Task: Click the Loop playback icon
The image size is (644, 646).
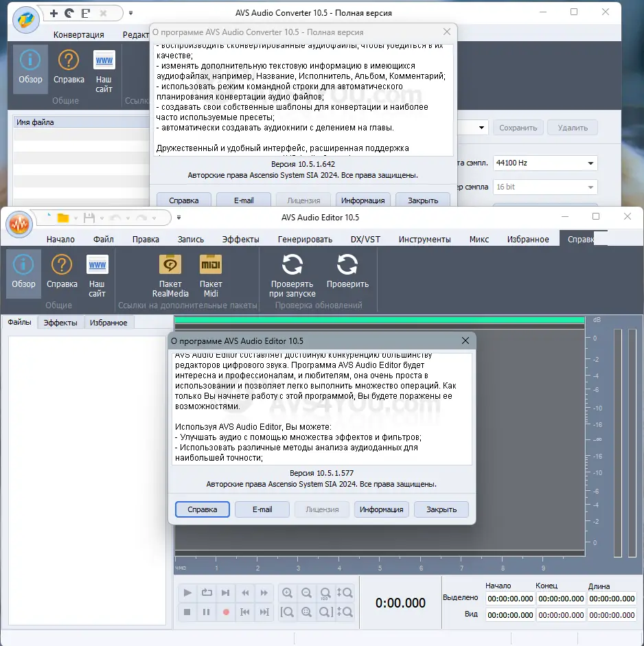Action: pos(207,592)
